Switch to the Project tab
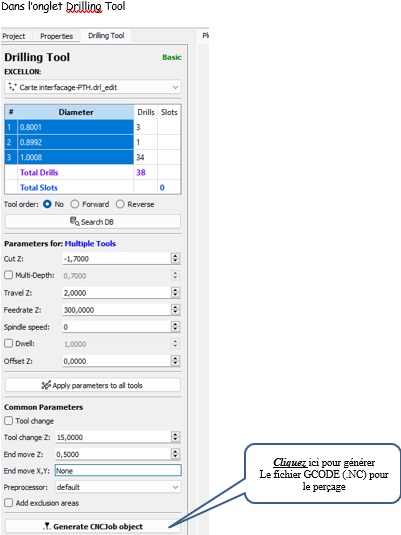 coord(14,36)
